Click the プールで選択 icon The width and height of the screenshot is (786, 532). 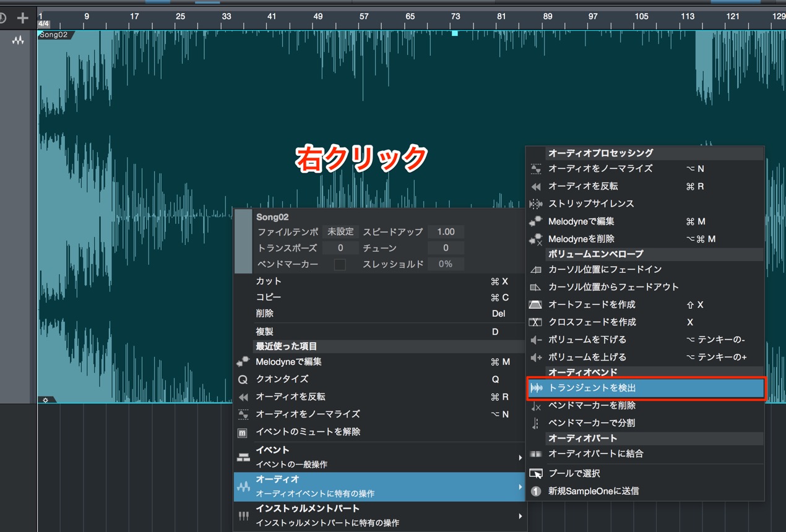[x=536, y=474]
